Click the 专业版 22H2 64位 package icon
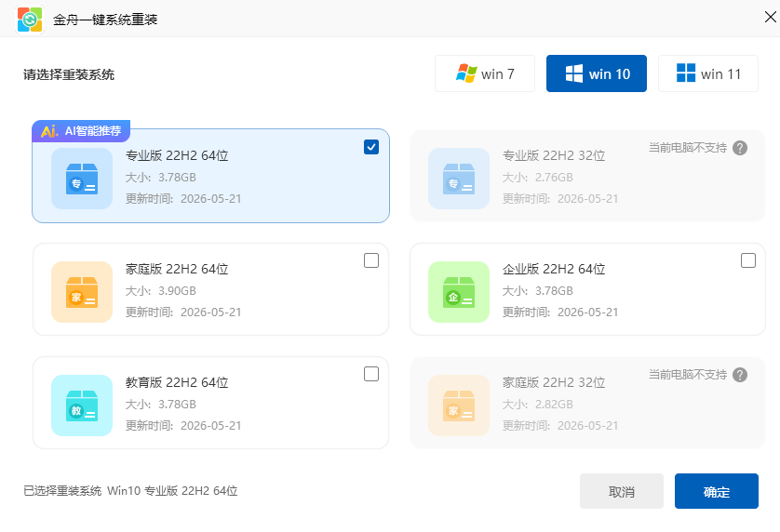Screen dimensions: 780x532 (82, 178)
